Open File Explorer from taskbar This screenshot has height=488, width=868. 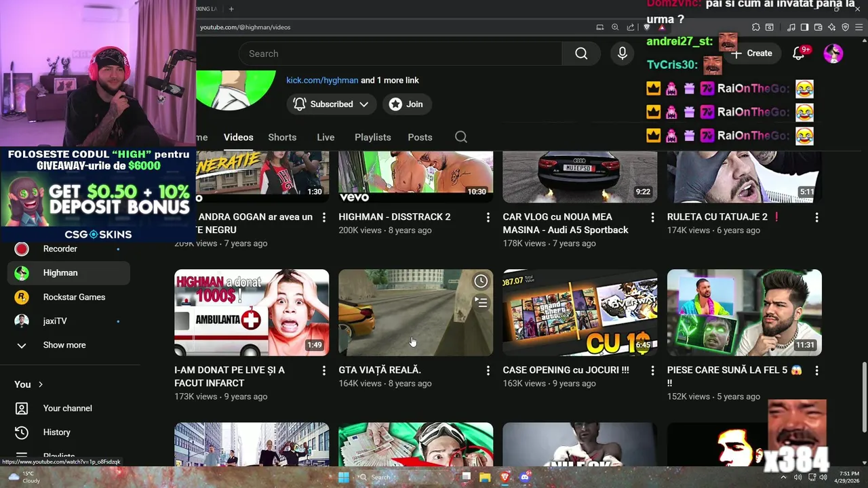485,477
